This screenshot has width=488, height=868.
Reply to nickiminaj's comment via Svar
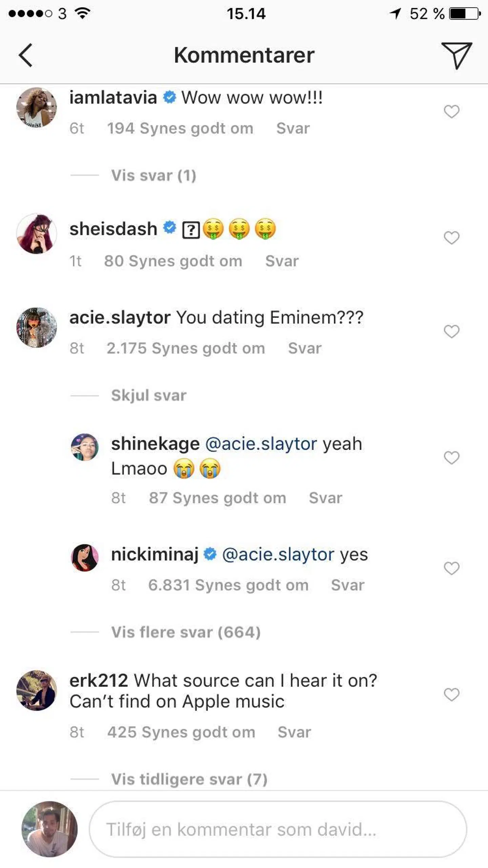click(x=348, y=585)
